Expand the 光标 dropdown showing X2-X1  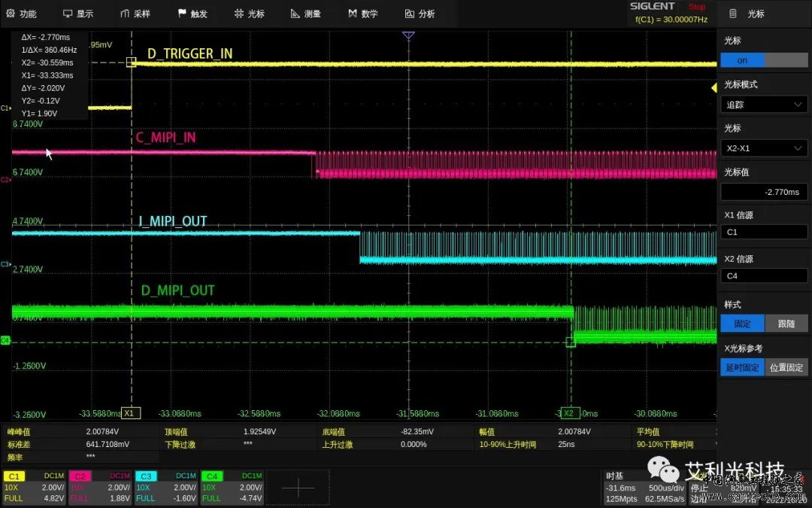[764, 148]
